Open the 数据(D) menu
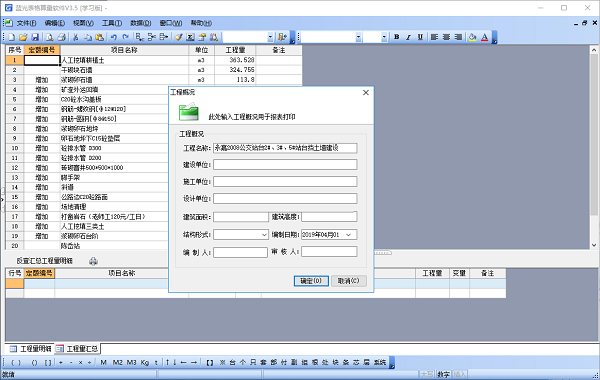This screenshot has width=600, height=380. pyautogui.click(x=140, y=23)
